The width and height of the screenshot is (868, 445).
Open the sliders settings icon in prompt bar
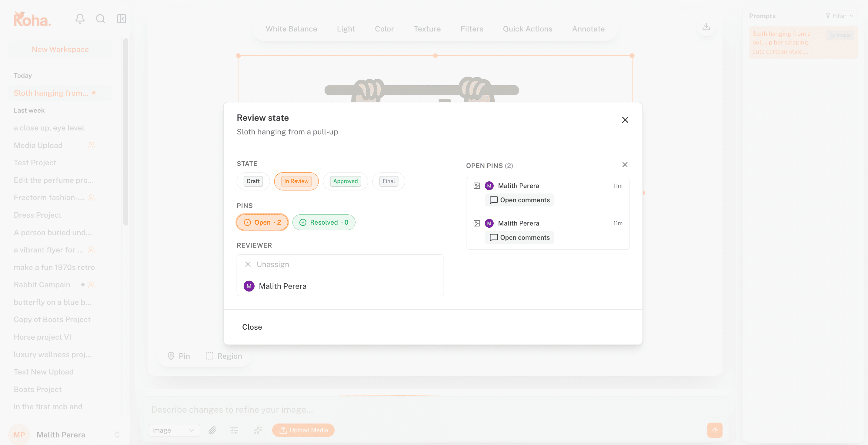pos(234,430)
